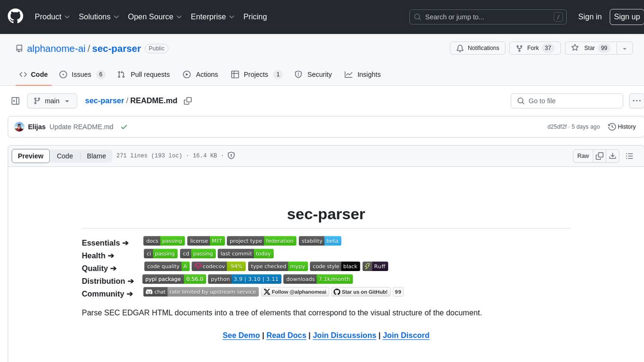Open the Pull requests tab

(143, 74)
